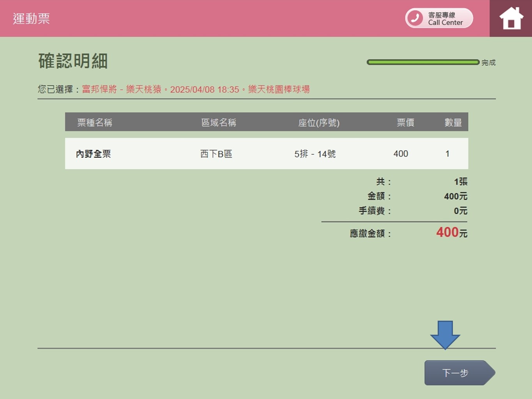Click the green completion progress bar
Screen dimensions: 532x399
point(423,62)
